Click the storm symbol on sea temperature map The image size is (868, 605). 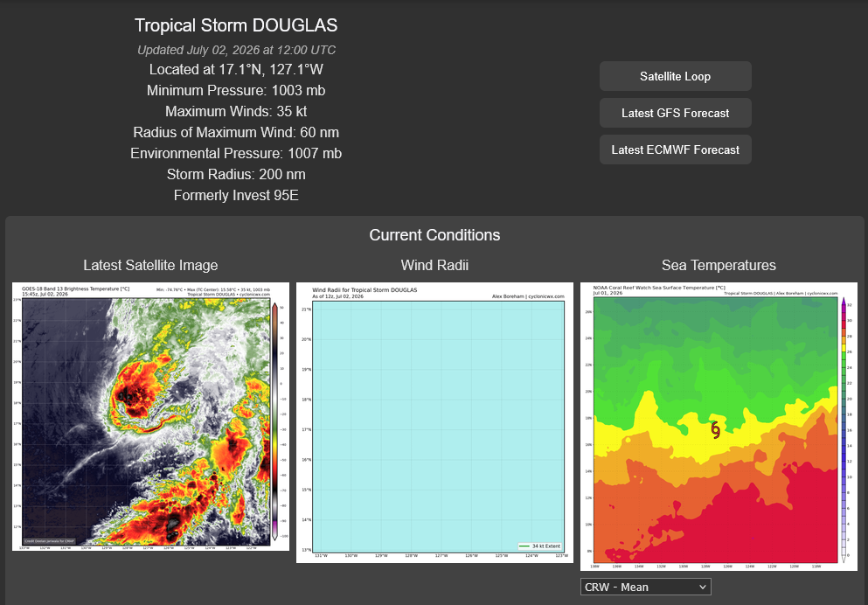(x=715, y=429)
